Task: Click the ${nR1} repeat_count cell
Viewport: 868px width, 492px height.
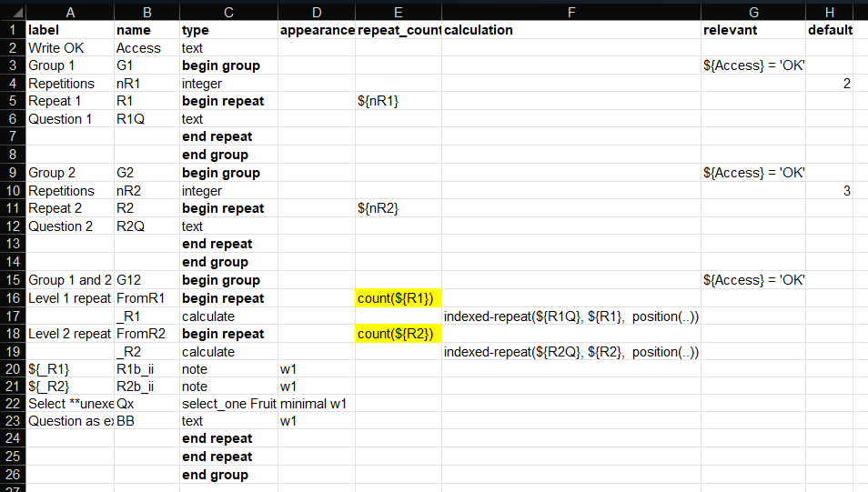Action: [399, 101]
